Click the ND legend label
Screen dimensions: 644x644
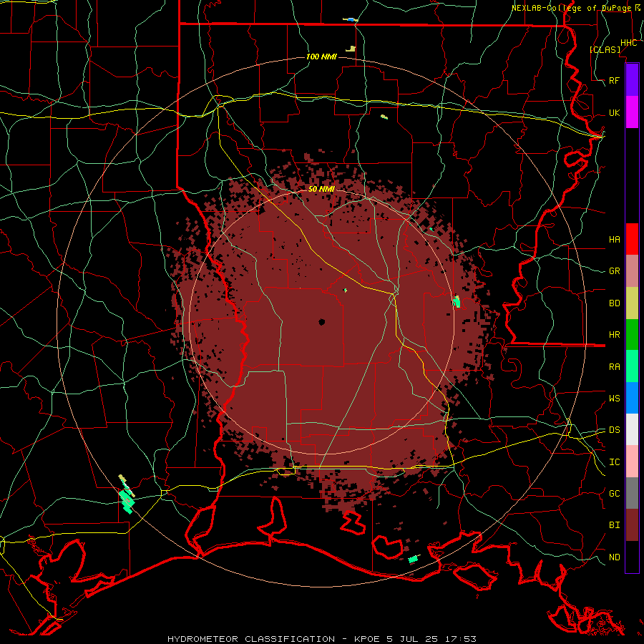pyautogui.click(x=615, y=557)
